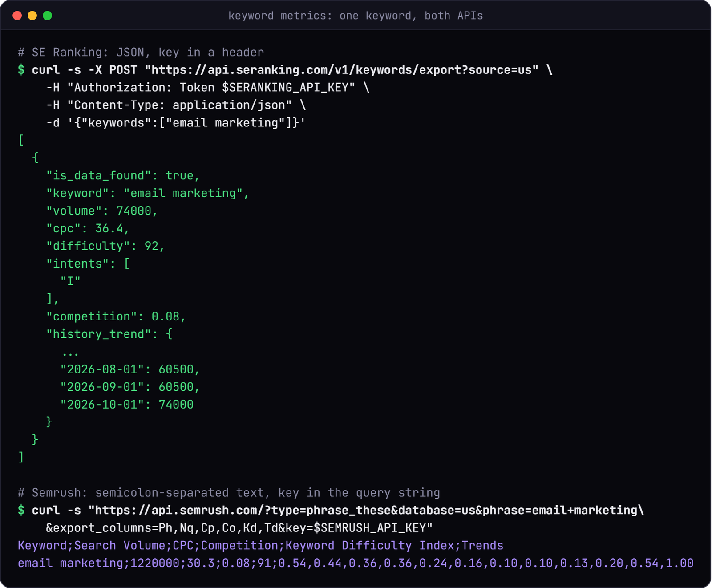Click the '"keyword": "email marketing",' JSON line
This screenshot has height=588, width=712.
click(x=148, y=193)
